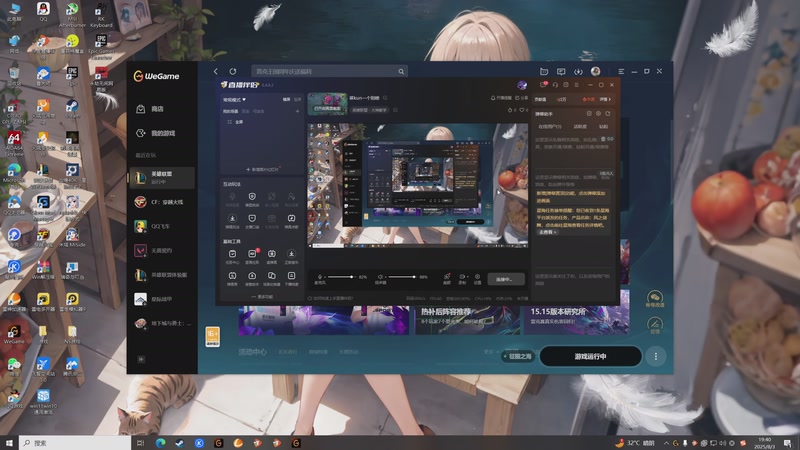Click the 分享 share link
The image size is (800, 450).
coord(522,98)
